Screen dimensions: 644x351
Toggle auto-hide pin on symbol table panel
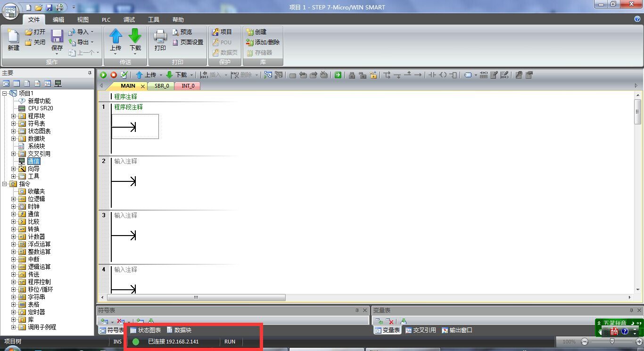[357, 310]
